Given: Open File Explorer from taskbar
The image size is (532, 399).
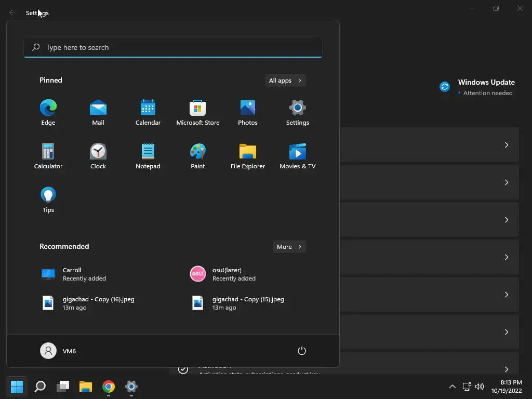Looking at the screenshot, I should [x=86, y=386].
